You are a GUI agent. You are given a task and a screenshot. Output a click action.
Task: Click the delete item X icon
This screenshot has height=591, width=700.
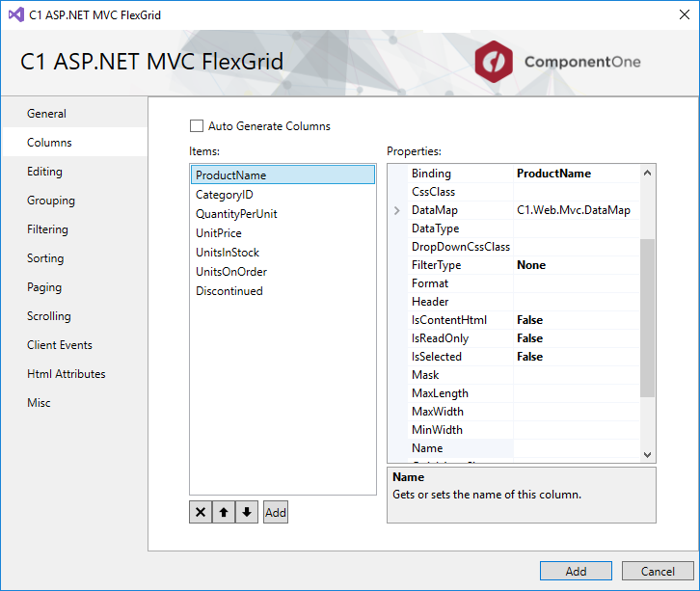tap(201, 513)
